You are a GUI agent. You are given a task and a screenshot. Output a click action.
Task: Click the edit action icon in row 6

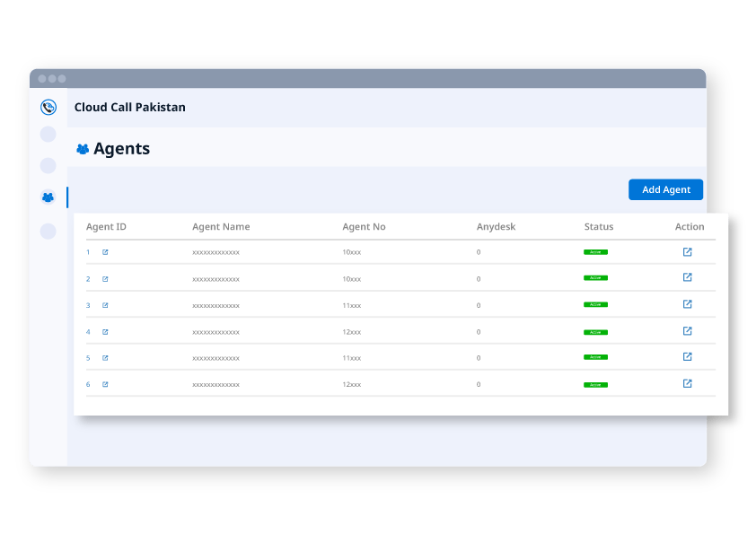687,384
